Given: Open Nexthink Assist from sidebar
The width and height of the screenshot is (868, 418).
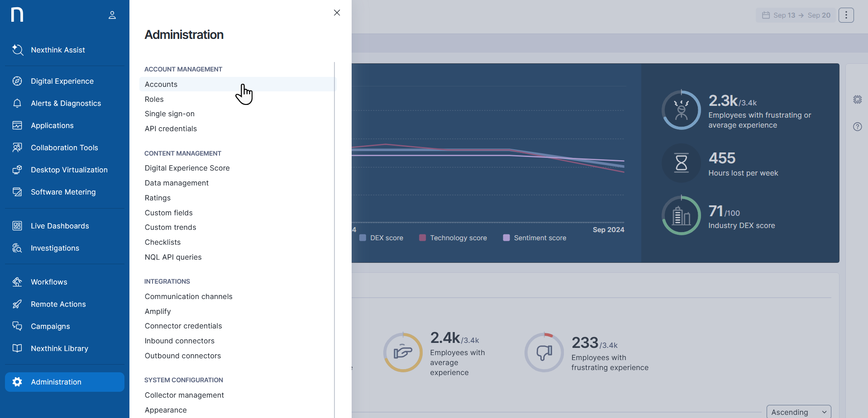Looking at the screenshot, I should [58, 50].
